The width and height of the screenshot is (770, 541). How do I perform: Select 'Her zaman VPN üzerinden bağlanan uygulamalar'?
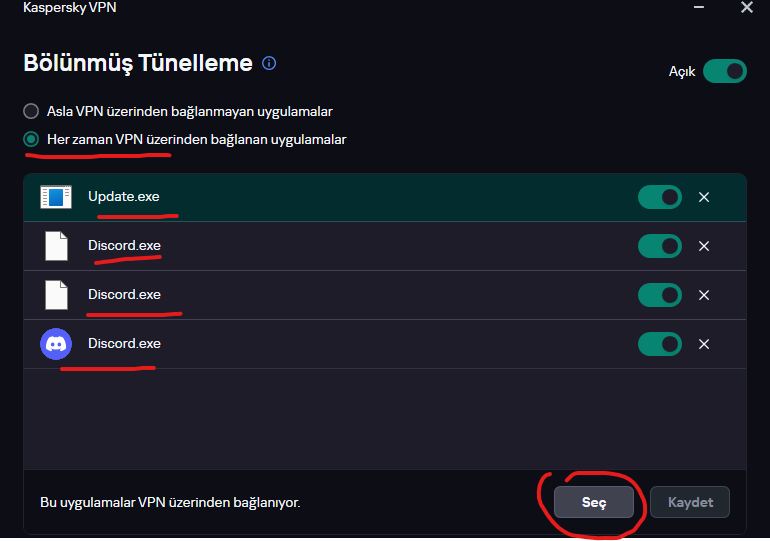tap(31, 139)
